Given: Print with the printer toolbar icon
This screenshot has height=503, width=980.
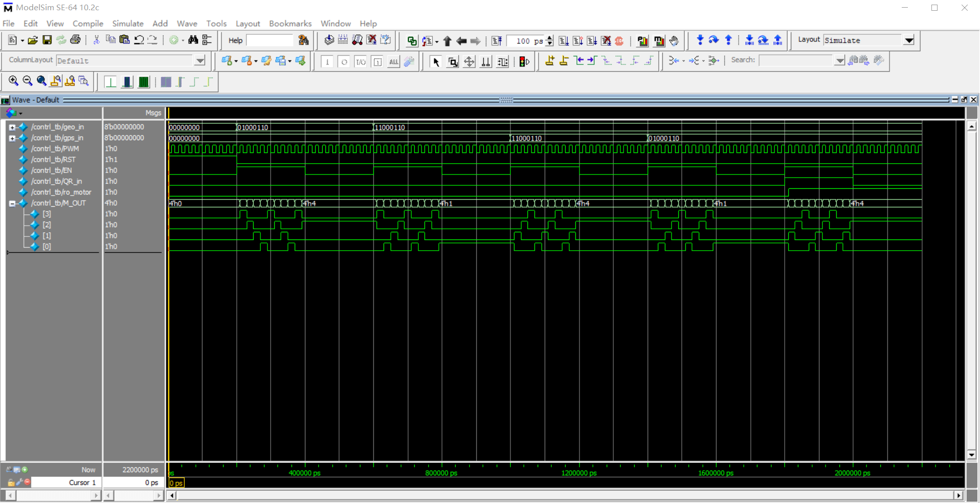Looking at the screenshot, I should tap(75, 40).
